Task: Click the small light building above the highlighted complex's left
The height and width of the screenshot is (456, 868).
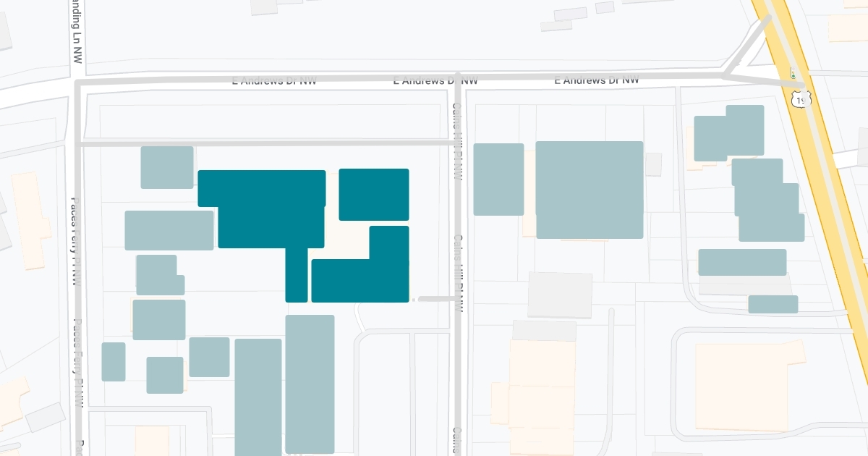Action: click(x=167, y=167)
